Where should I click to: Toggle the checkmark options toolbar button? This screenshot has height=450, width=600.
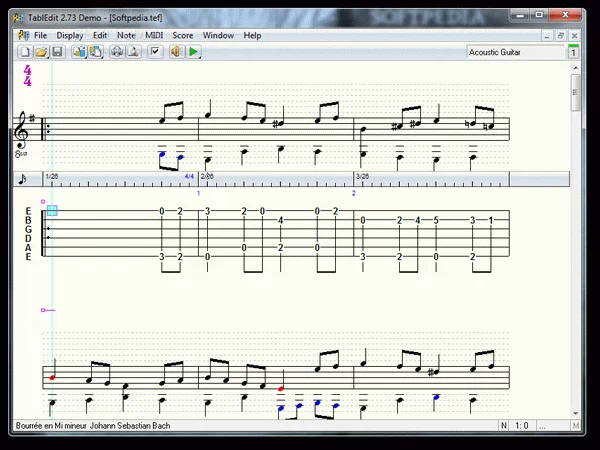coord(155,52)
